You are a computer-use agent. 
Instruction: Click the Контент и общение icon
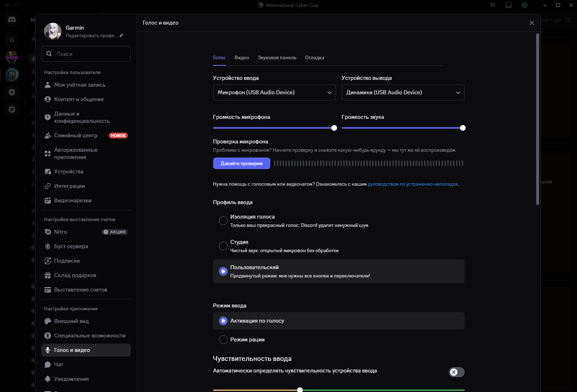47,99
